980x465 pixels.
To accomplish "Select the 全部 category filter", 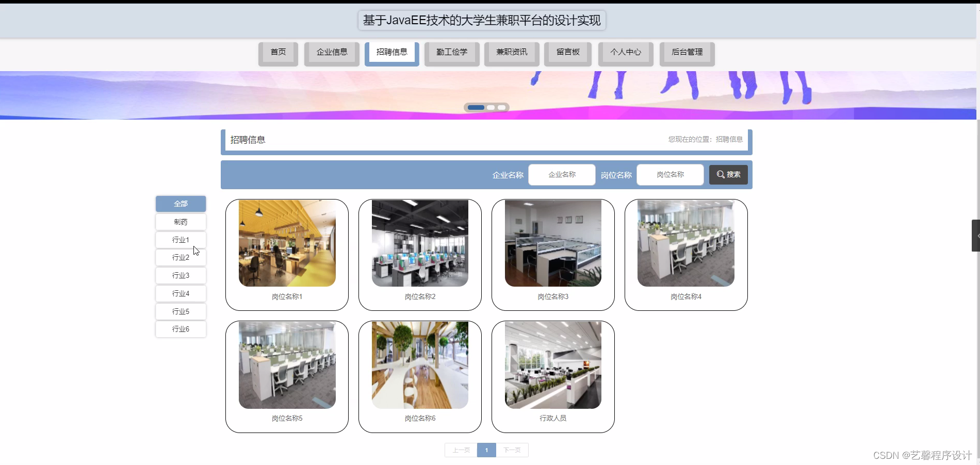I will pos(181,204).
